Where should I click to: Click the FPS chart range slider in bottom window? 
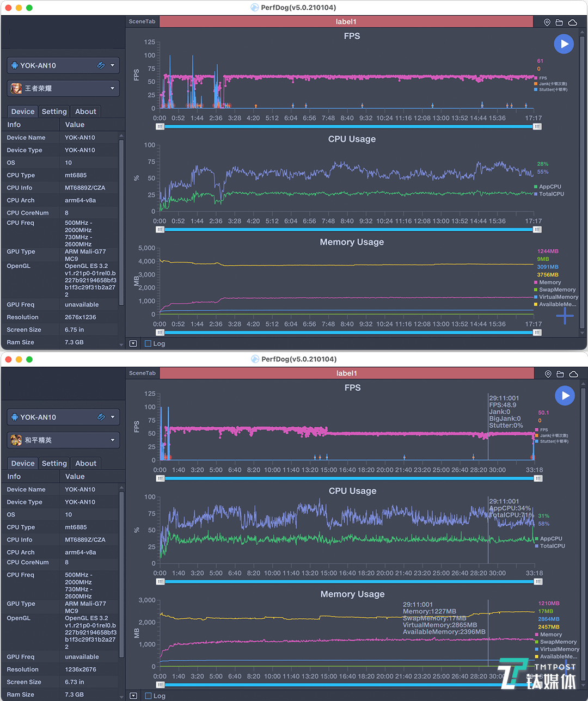click(x=349, y=478)
